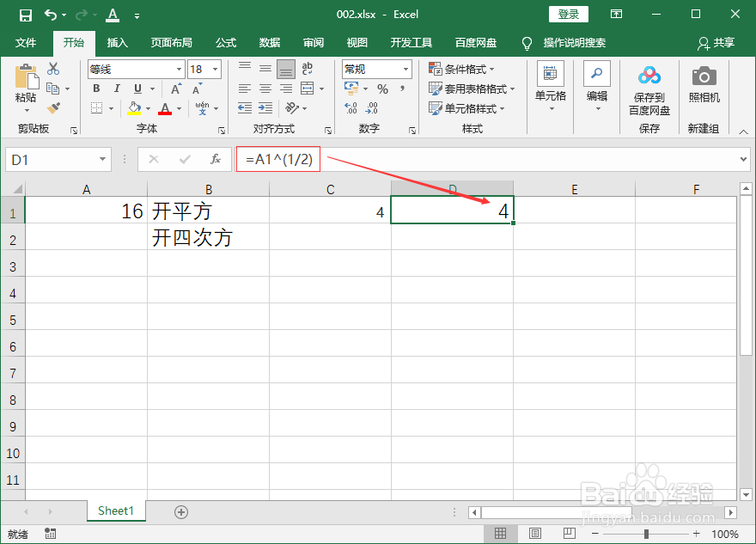Viewport: 756px width, 544px height.
Task: Toggle bottom vertical align button
Action: 286,70
